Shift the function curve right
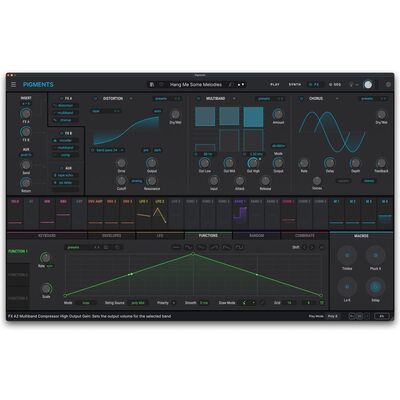The height and width of the screenshot is (400, 400). coord(312,247)
